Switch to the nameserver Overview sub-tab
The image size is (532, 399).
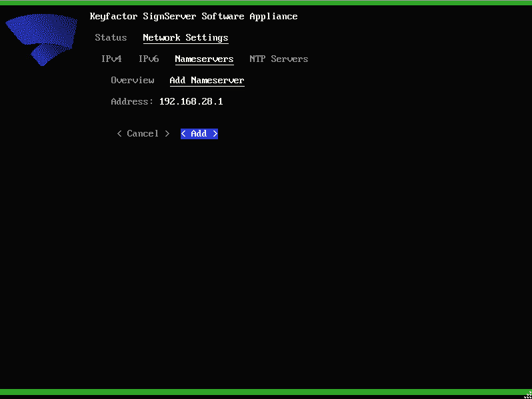(132, 81)
